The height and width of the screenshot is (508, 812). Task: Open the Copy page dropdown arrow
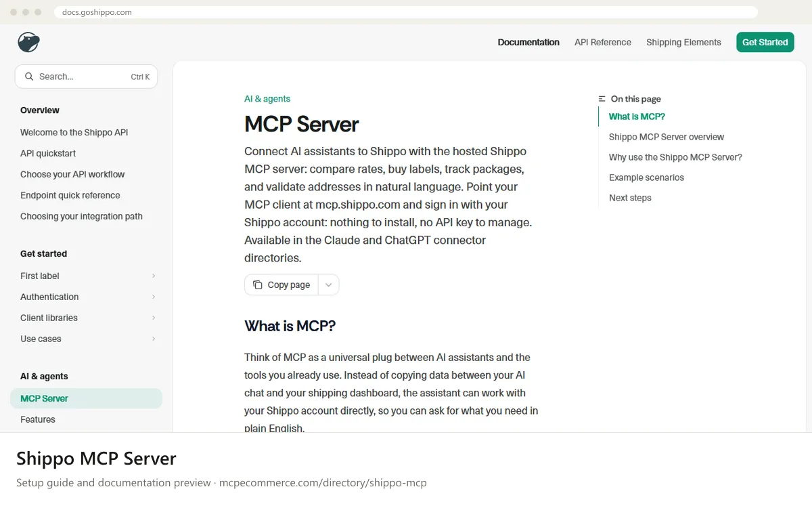point(328,285)
